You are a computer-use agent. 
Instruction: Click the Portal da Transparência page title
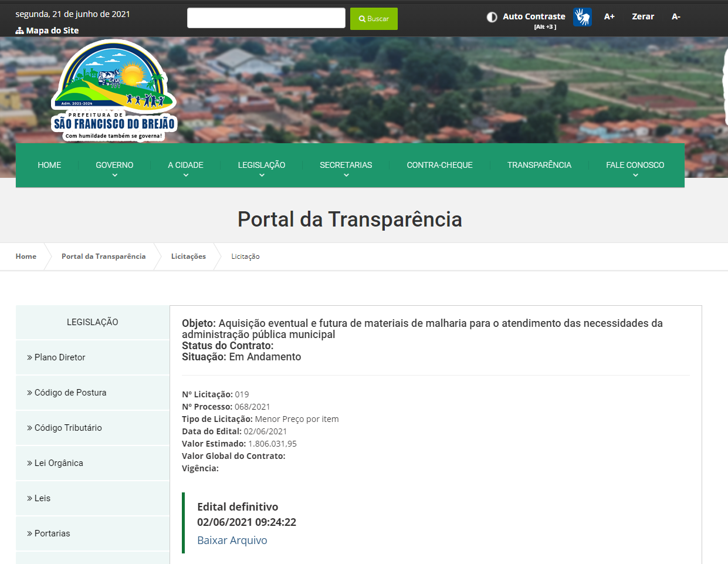(350, 219)
